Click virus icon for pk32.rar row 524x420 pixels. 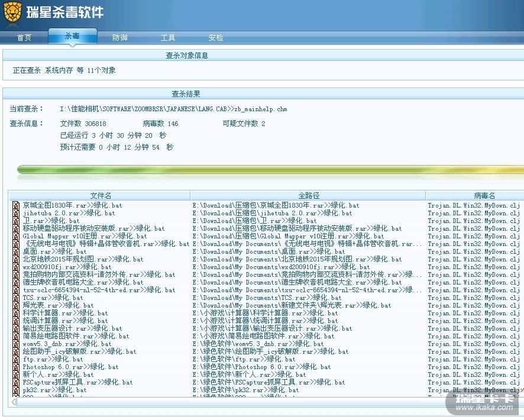[x=16, y=390]
